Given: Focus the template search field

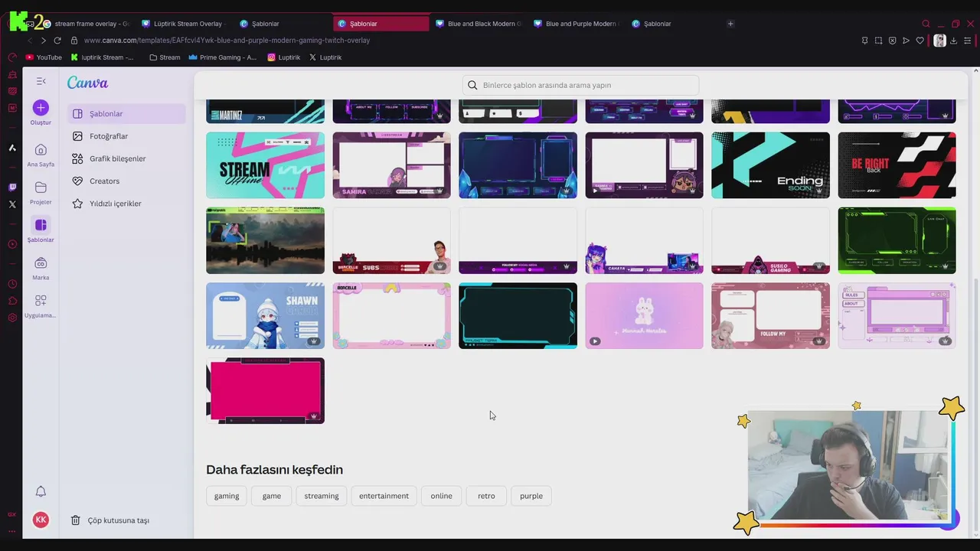Looking at the screenshot, I should click(580, 85).
